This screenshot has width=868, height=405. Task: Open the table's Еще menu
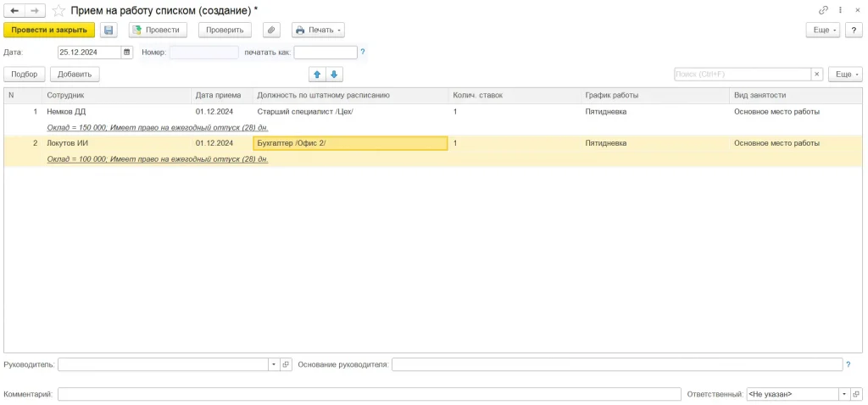click(x=845, y=75)
